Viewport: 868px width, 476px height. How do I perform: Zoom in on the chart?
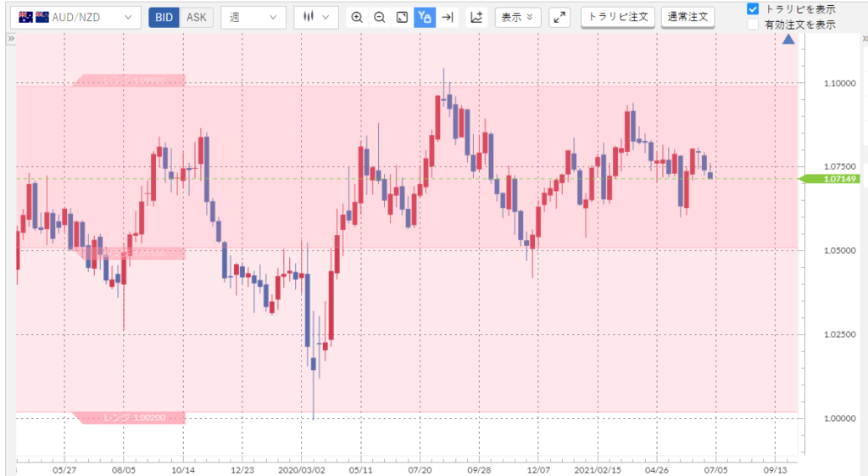click(x=357, y=17)
